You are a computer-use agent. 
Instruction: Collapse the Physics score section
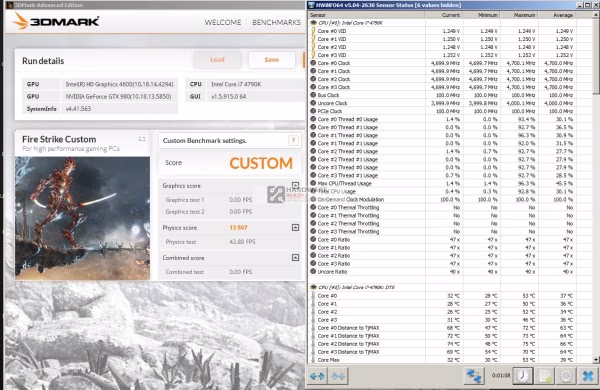[x=295, y=227]
